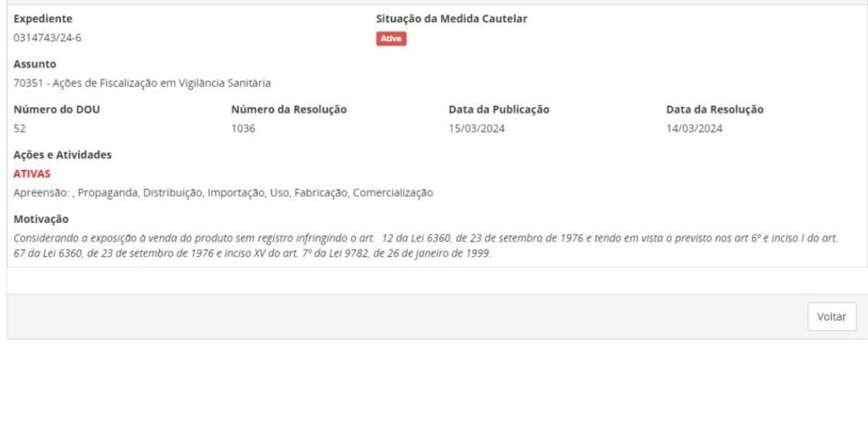
Task: Click the Expediente heading
Action: point(42,19)
